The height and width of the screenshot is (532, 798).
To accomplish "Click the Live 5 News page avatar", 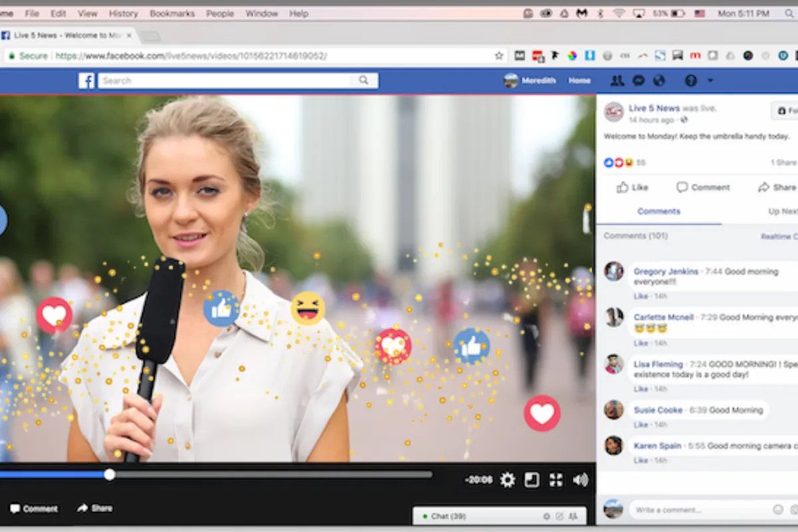I will point(614,112).
